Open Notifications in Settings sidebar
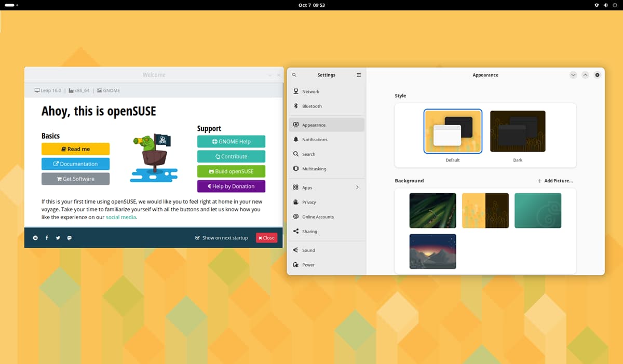The image size is (623, 364). click(x=315, y=140)
